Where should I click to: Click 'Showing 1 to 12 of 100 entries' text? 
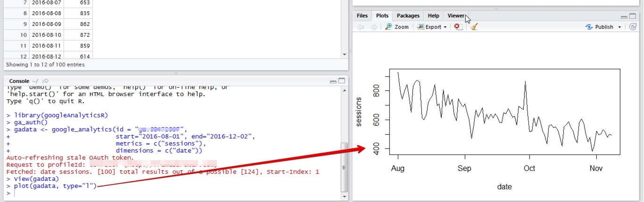click(45, 65)
